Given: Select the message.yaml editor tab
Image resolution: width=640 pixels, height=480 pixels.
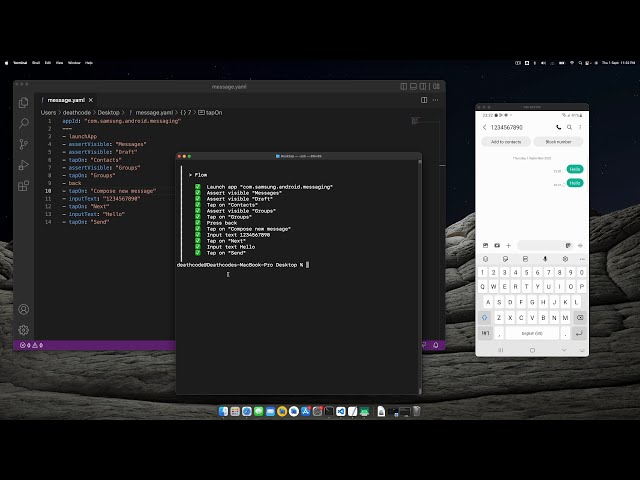Looking at the screenshot, I should click(x=66, y=100).
